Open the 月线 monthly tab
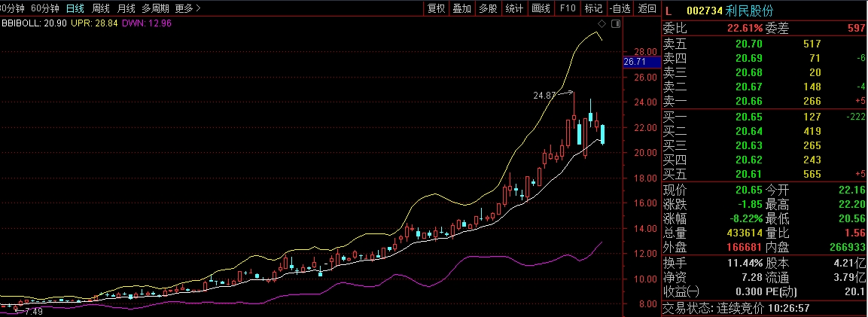 click(126, 8)
